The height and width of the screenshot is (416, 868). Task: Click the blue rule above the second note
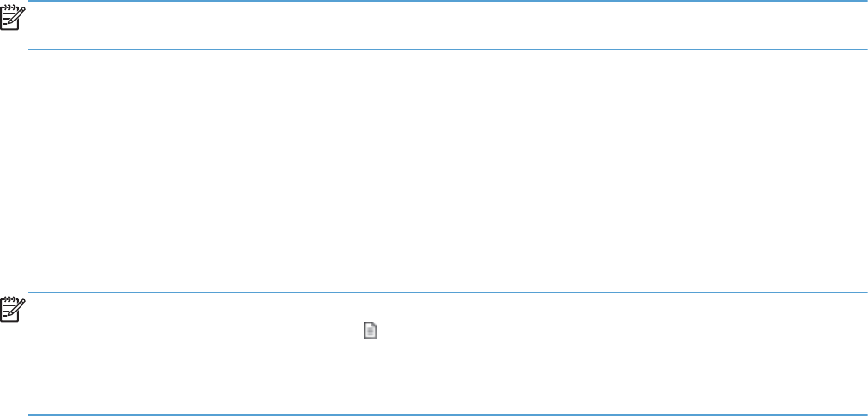pos(447,292)
